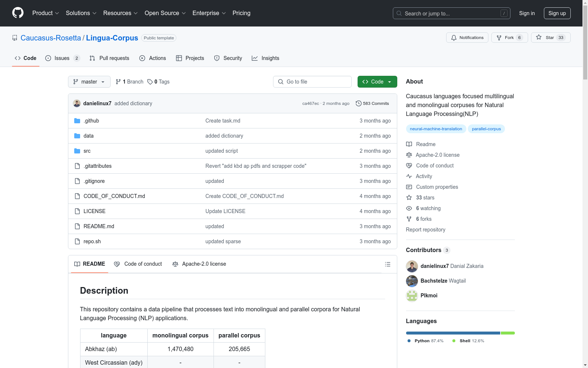Click the Notifications bell icon

coord(454,38)
